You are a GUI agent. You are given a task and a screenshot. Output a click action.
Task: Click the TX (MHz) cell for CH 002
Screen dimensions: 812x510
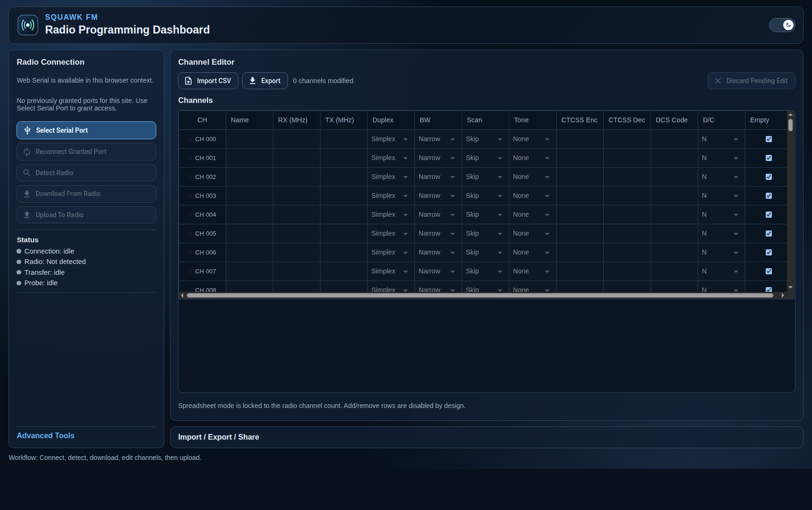tap(344, 177)
